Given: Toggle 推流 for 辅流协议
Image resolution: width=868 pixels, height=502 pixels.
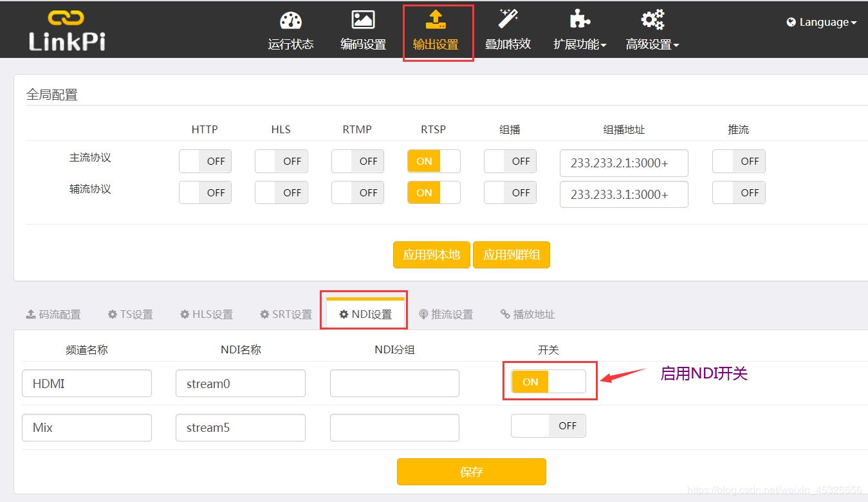Looking at the screenshot, I should (x=739, y=192).
